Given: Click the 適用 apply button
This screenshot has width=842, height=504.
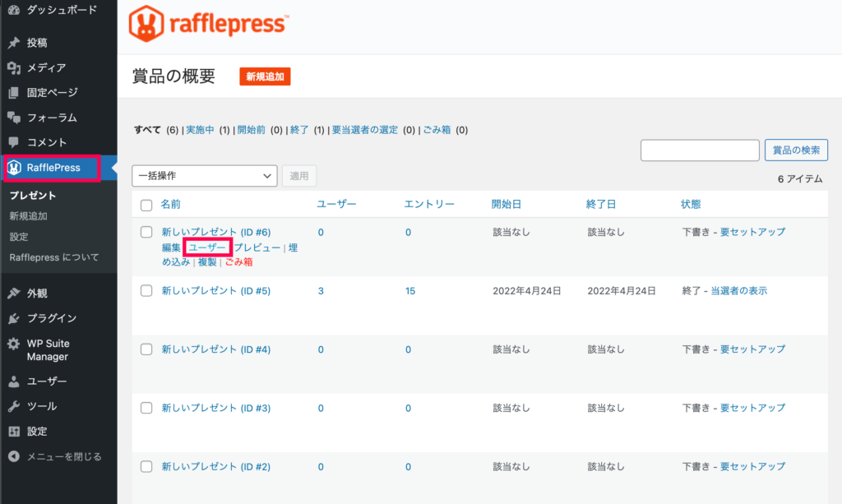Looking at the screenshot, I should 299,176.
